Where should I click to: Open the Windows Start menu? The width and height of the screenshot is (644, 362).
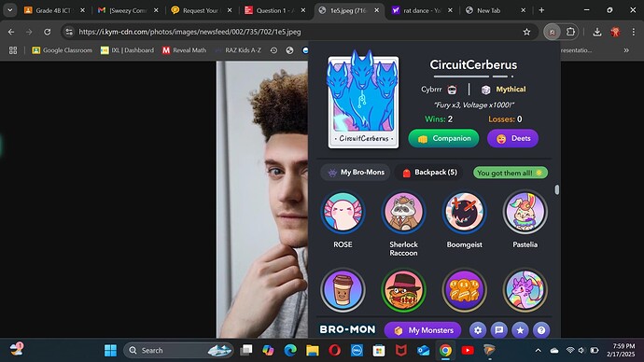(x=110, y=350)
